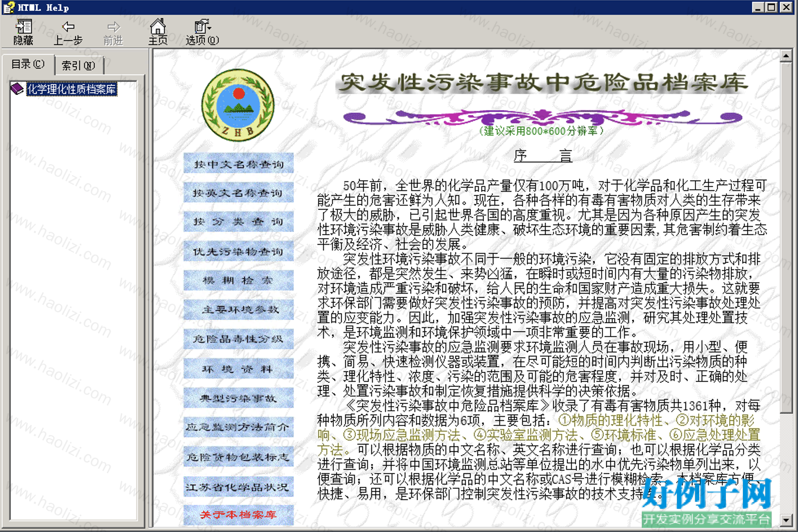
Task: Click the 隐藏 (Hide) toolbar icon
Action: (x=23, y=32)
